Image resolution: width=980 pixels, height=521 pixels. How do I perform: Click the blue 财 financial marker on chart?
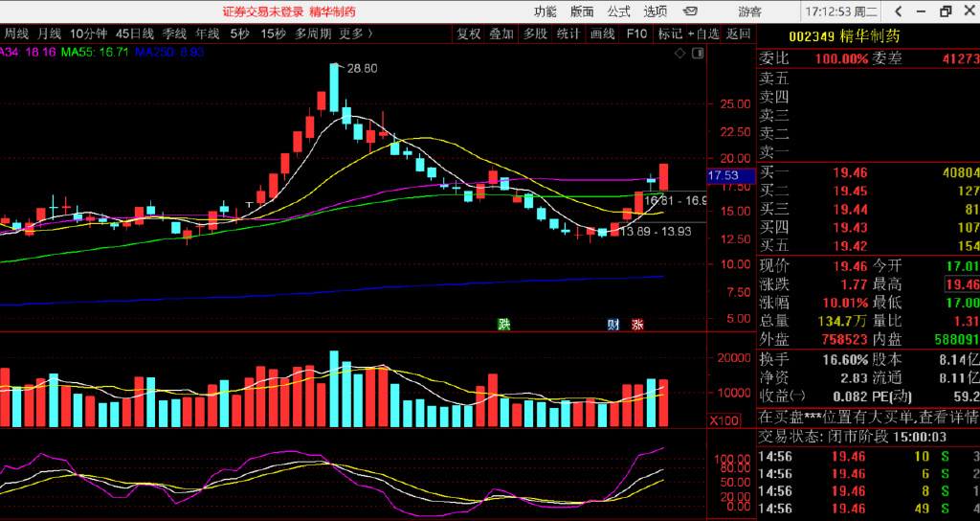point(613,324)
